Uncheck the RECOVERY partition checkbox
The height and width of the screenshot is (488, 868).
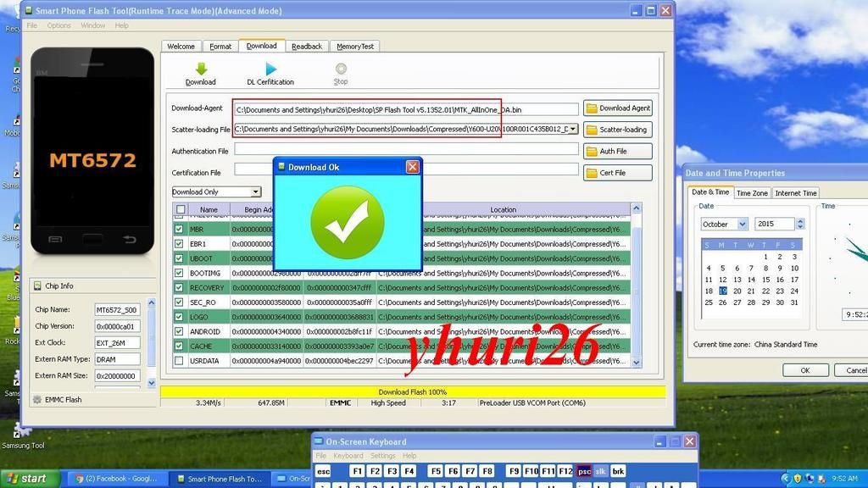tap(179, 288)
